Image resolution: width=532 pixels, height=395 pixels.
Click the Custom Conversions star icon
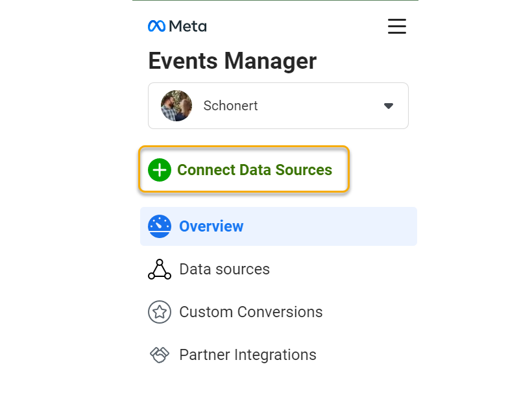coord(159,312)
